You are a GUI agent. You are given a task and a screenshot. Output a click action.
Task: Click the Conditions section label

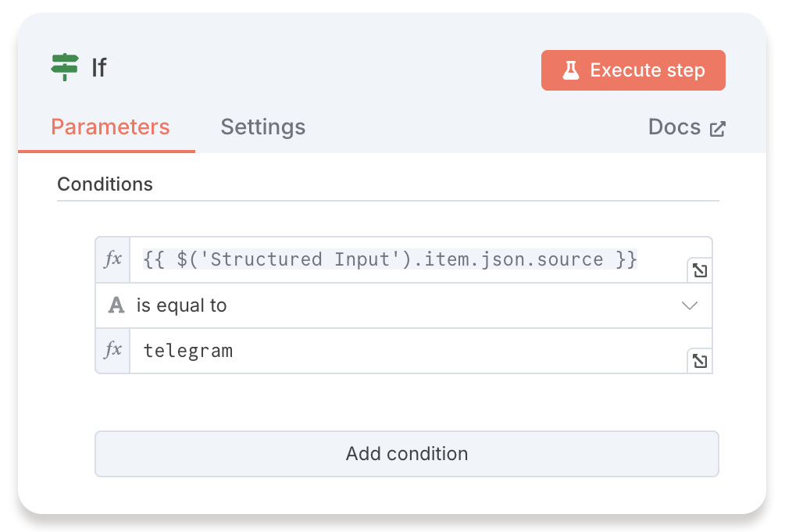[105, 184]
